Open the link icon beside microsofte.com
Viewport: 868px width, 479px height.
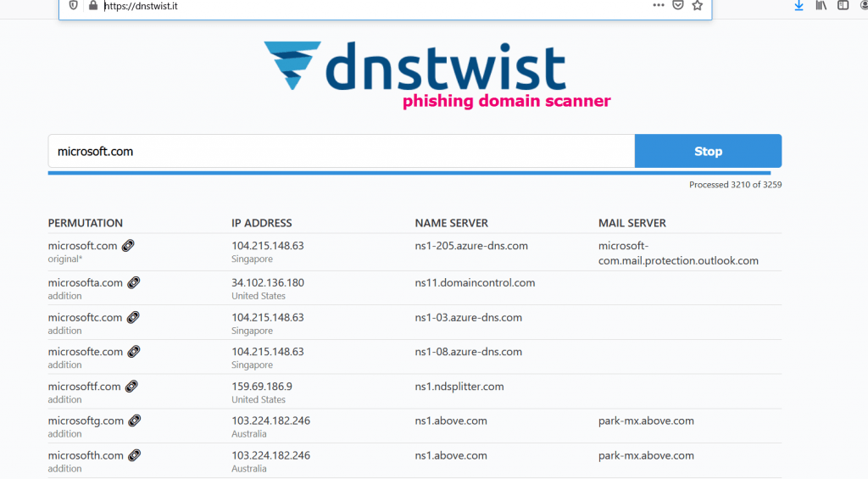point(133,352)
